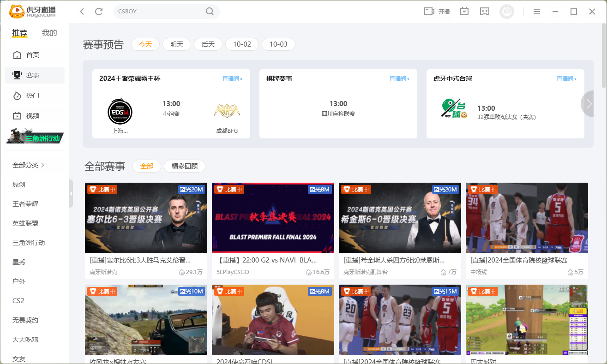Open the 拉风龙×娱妹水友赛 thumbnail

tap(146, 320)
